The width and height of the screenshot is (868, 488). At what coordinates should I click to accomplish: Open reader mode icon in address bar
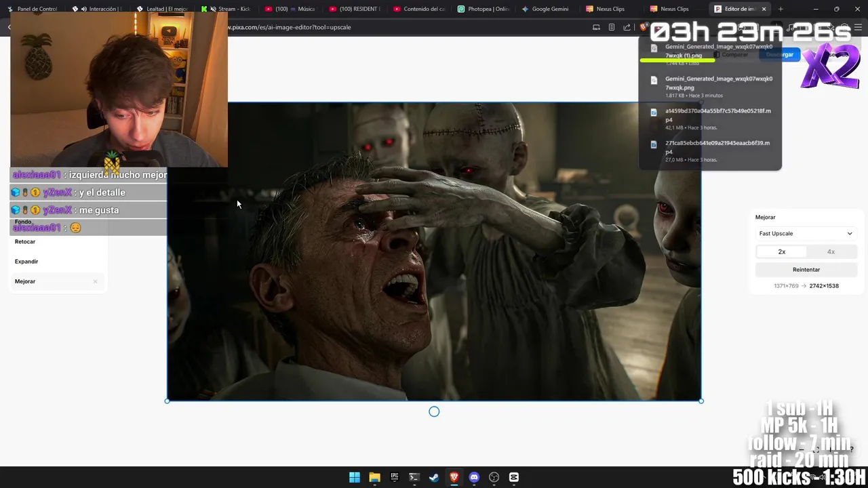(x=612, y=27)
